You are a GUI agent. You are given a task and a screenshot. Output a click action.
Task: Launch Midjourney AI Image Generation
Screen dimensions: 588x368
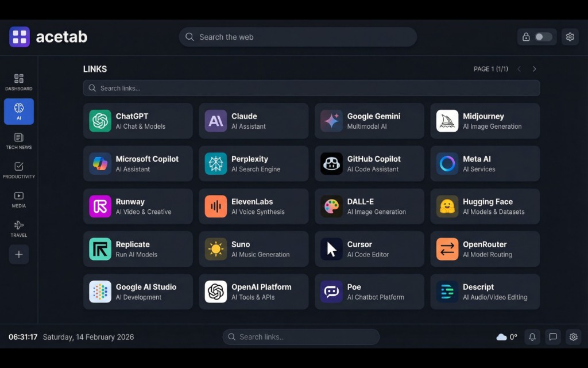coord(485,121)
